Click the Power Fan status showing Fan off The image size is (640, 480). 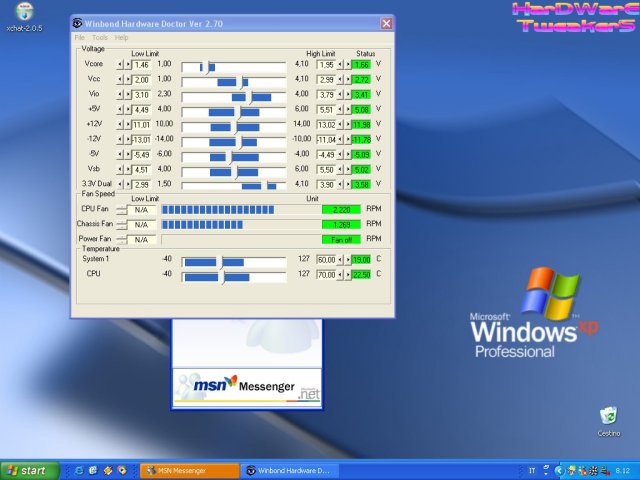341,240
